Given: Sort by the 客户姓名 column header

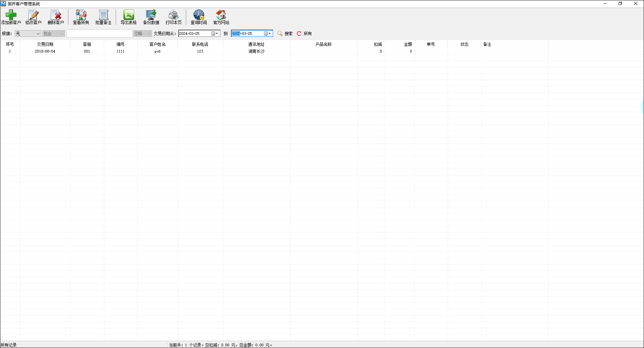Looking at the screenshot, I should [x=158, y=44].
